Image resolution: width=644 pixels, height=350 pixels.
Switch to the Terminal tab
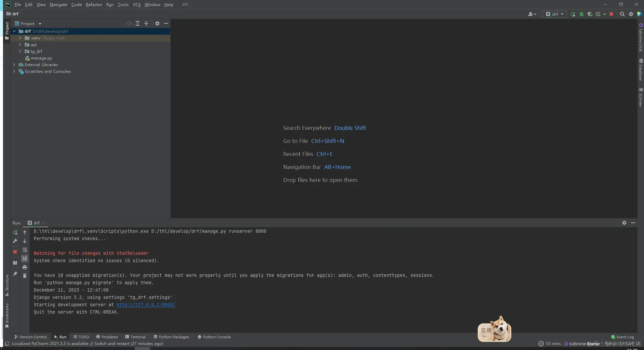tap(135, 337)
